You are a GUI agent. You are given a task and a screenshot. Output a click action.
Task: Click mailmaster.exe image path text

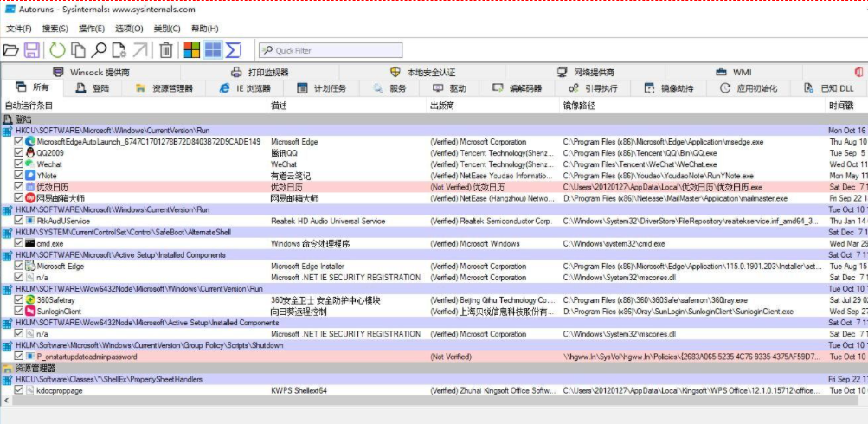(675, 198)
